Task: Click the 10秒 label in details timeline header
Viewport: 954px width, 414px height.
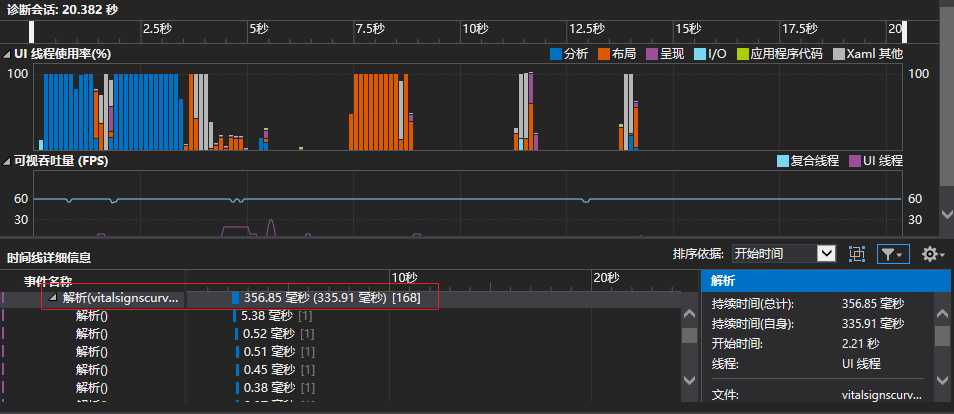Action: (404, 278)
